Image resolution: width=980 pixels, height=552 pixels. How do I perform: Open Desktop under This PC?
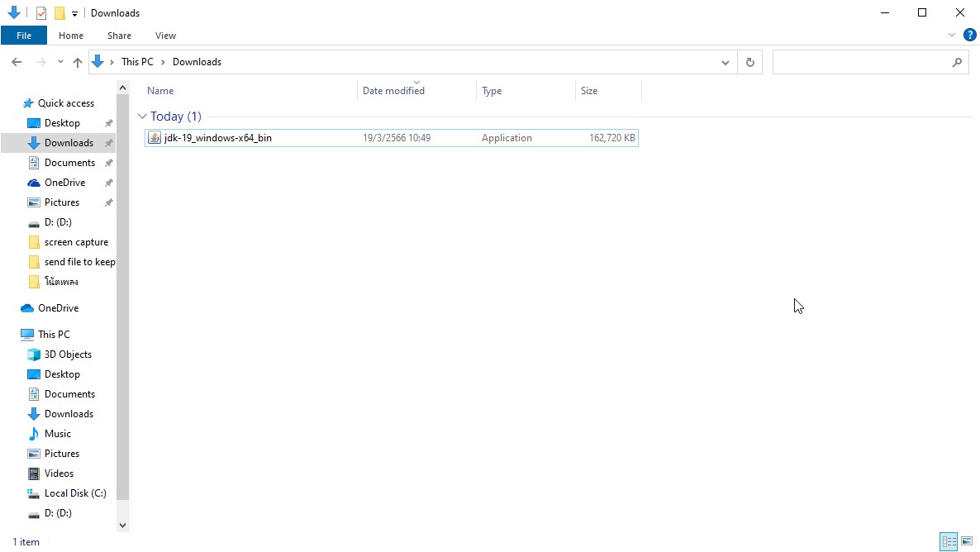tap(62, 374)
